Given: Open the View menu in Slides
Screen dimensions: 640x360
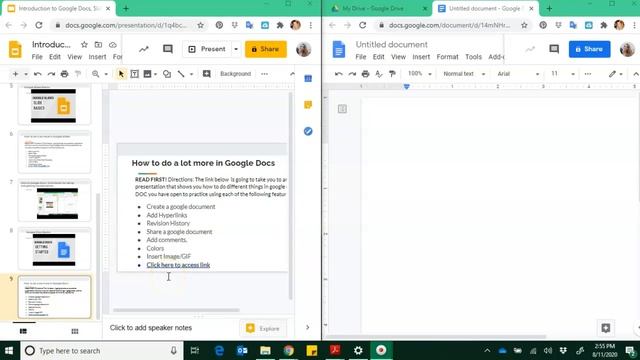Looking at the screenshot, I should [75, 57].
